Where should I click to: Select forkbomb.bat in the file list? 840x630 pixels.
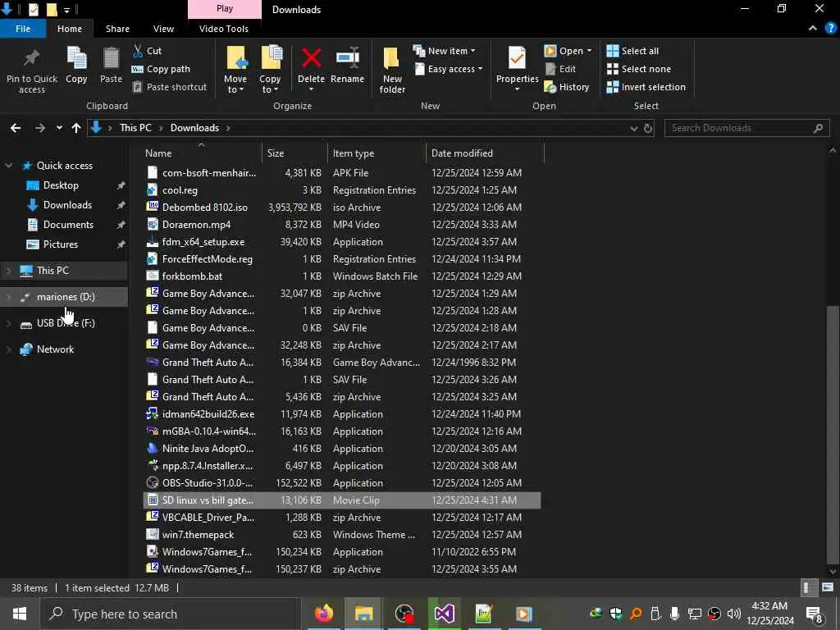pyautogui.click(x=341, y=276)
